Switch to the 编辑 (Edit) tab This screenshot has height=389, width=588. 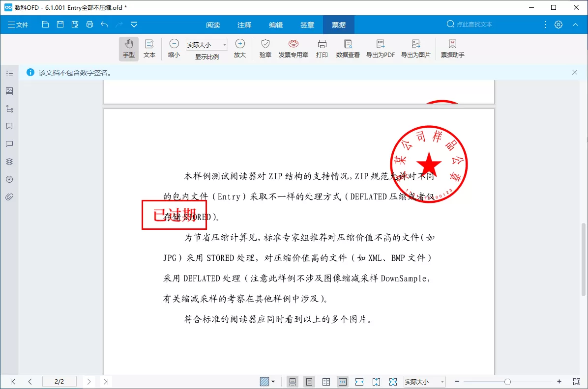pyautogui.click(x=276, y=25)
